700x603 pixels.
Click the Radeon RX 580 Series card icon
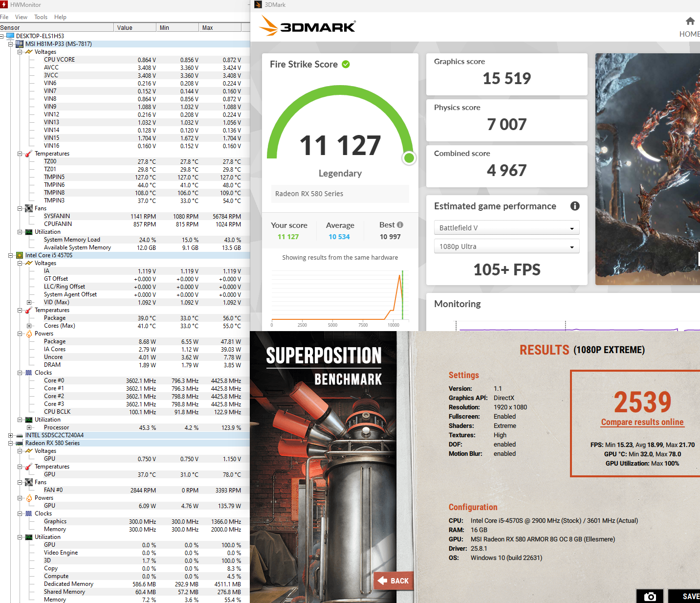(x=20, y=443)
